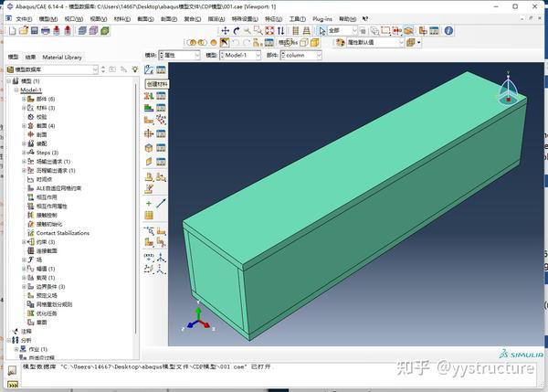Open the 帮助(H) menu
The width and height of the screenshot is (548, 392).
coord(347,19)
